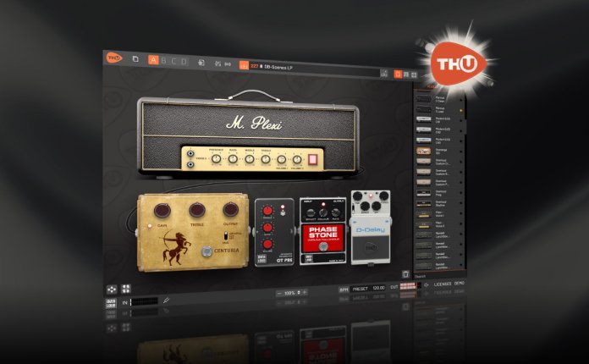The width and height of the screenshot is (589, 364).
Task: Open the mixer sliders icon
Action: pos(217,63)
